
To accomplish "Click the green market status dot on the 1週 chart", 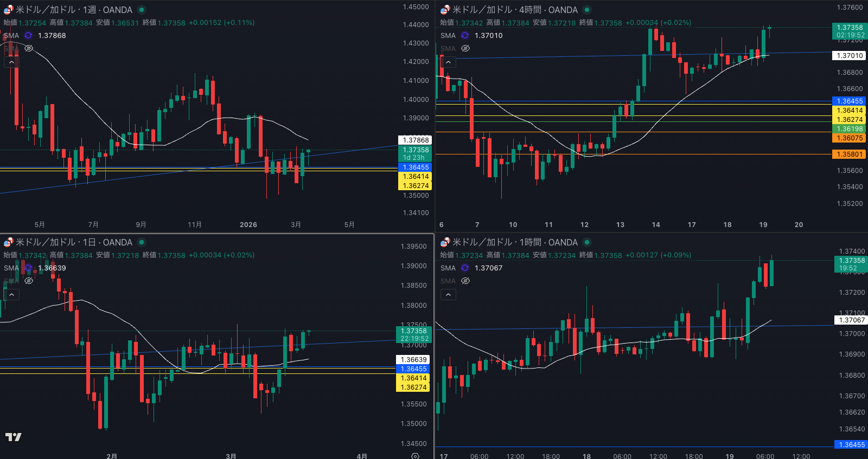I will coord(142,10).
